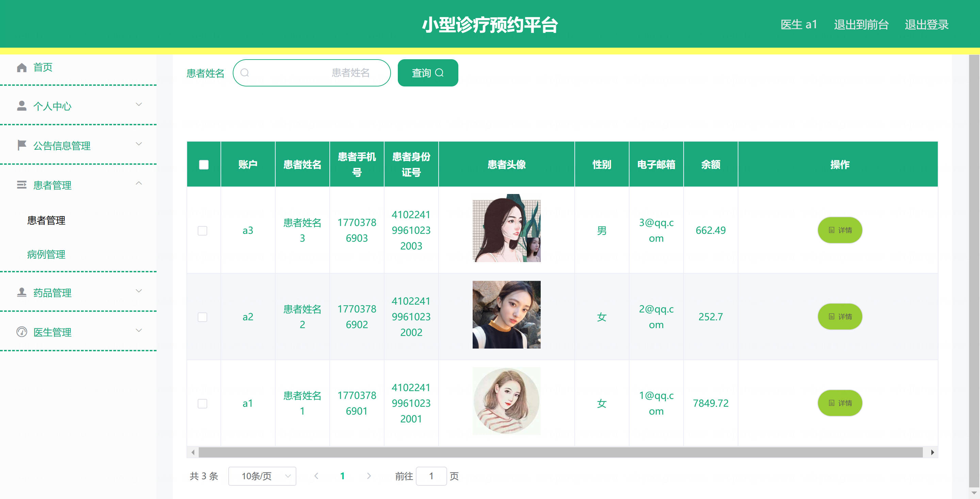
Task: Expand the 公告信息管理 menu chevron
Action: [139, 144]
